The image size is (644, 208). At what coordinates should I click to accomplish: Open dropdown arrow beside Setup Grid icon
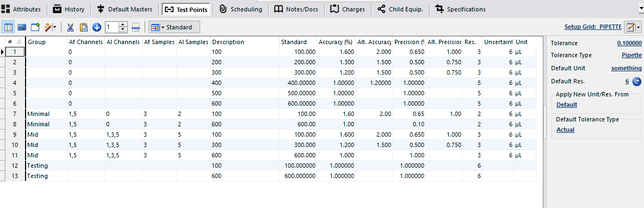[x=638, y=28]
